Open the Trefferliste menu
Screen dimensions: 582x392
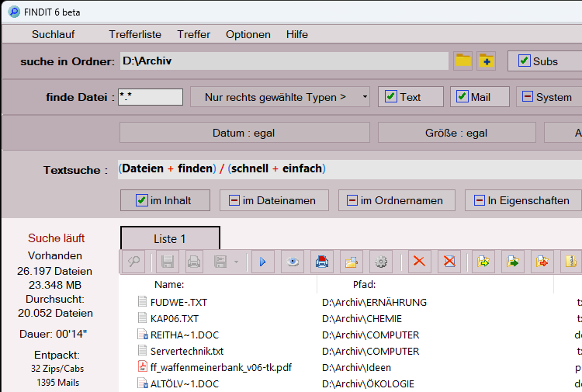(x=135, y=34)
